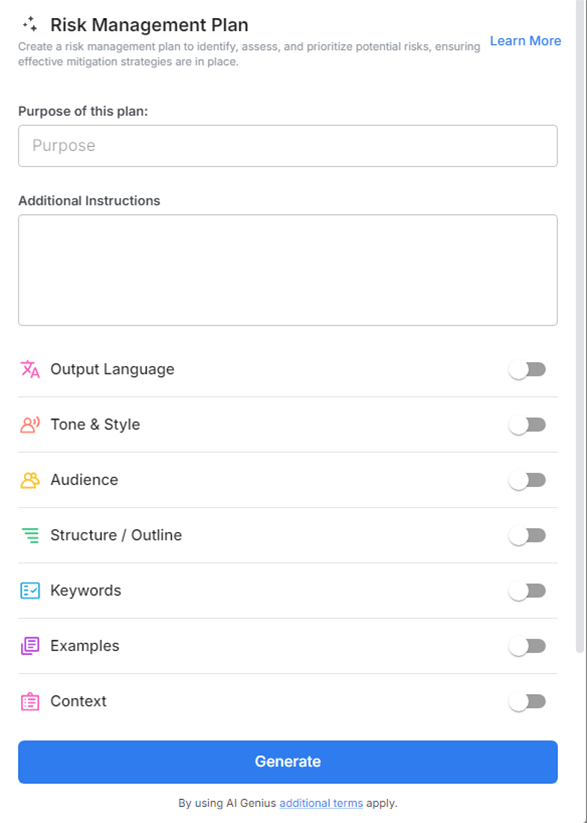The height and width of the screenshot is (823, 587).
Task: Click the Tone & Style speaker icon
Action: tap(31, 424)
